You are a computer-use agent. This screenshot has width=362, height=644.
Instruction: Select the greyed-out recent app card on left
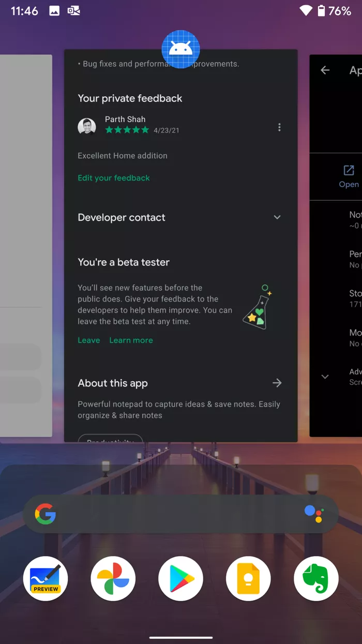[26, 246]
